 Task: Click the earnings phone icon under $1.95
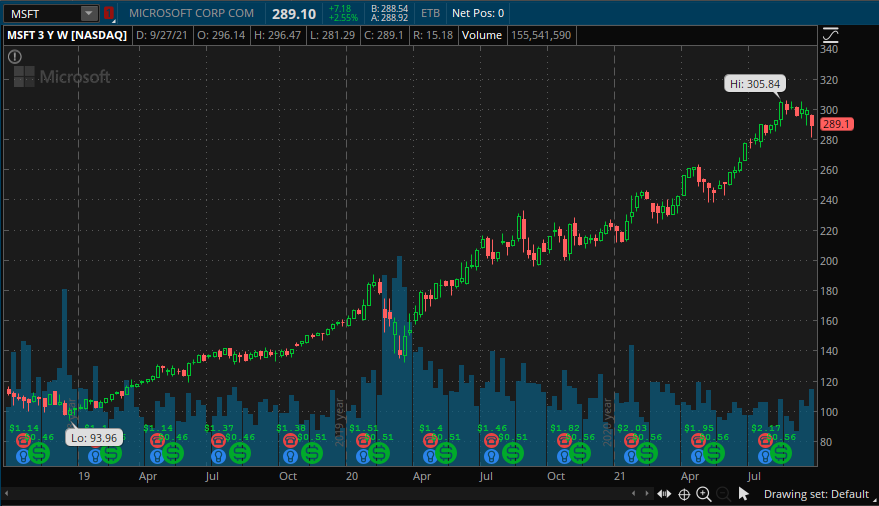pyautogui.click(x=698, y=440)
